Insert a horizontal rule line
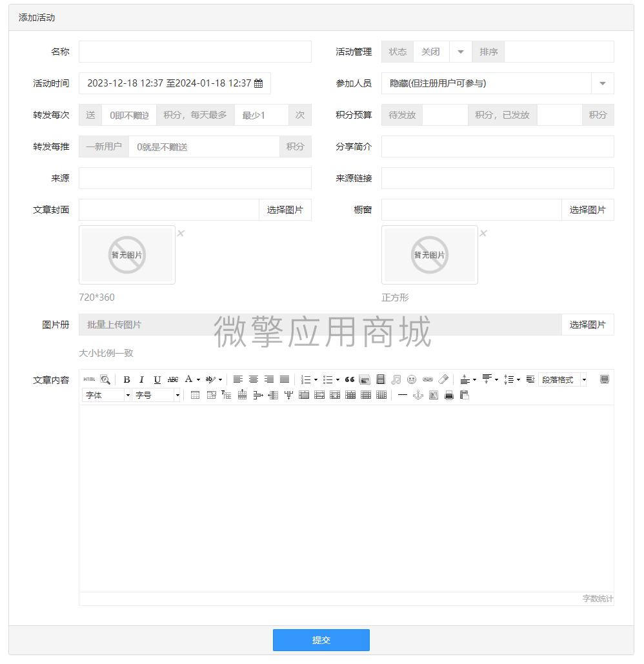This screenshot has width=644, height=664. coord(403,395)
